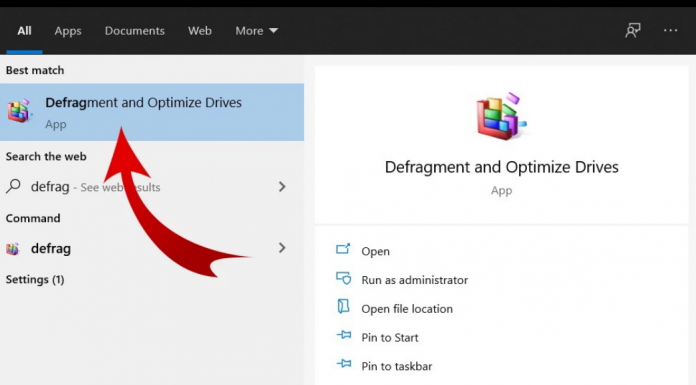The height and width of the screenshot is (385, 696).
Task: Click the search magnifier icon beside defrag
Action: [x=13, y=186]
